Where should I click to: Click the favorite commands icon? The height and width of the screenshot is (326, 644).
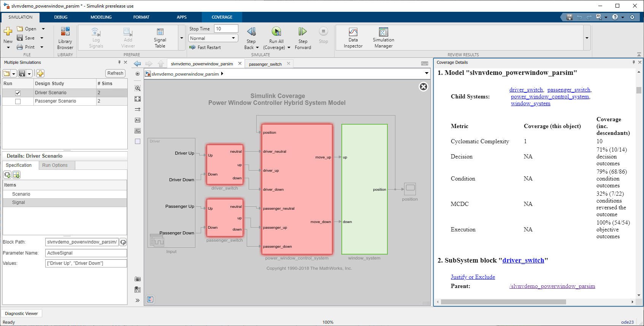pyautogui.click(x=599, y=17)
